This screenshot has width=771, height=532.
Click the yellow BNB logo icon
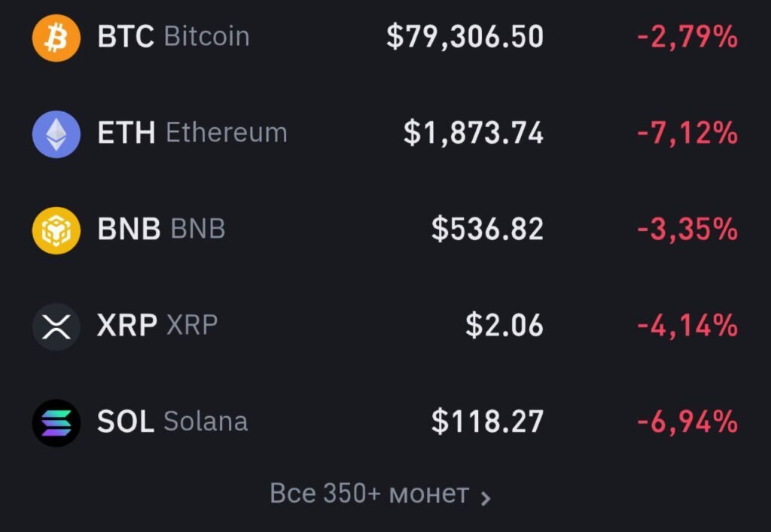point(56,230)
